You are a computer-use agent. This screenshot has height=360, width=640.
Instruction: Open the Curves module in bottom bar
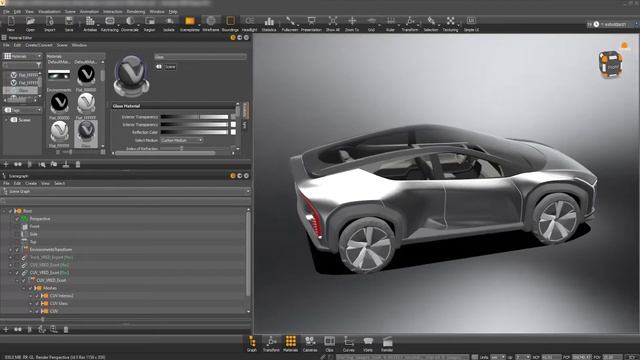click(349, 344)
